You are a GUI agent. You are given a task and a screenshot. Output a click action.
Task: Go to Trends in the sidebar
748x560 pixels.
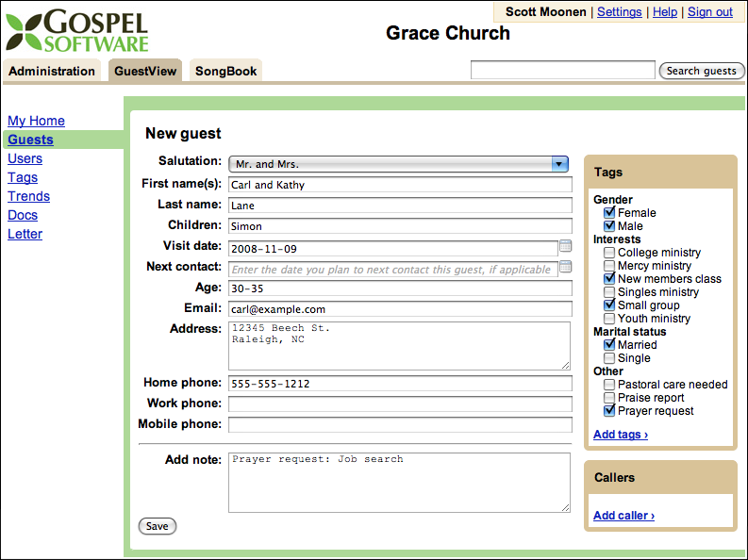28,196
